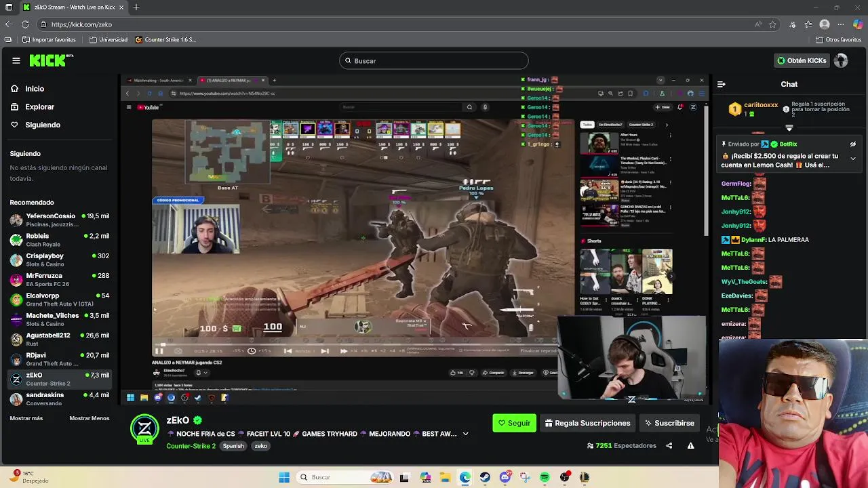868x488 pixels.
Task: Expand the stream title chevron
Action: pos(465,434)
